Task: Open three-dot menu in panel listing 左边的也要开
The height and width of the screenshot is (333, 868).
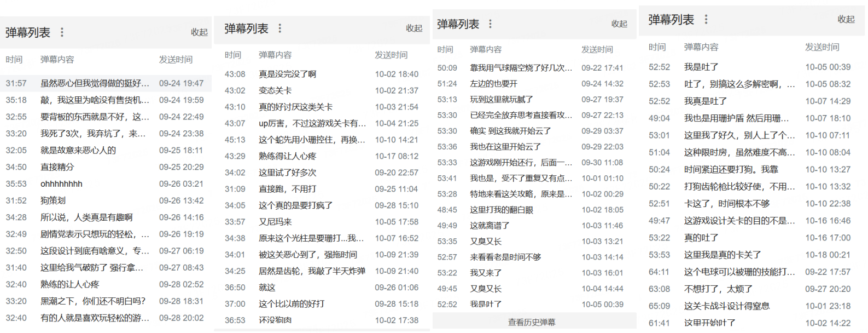Action: (490, 24)
